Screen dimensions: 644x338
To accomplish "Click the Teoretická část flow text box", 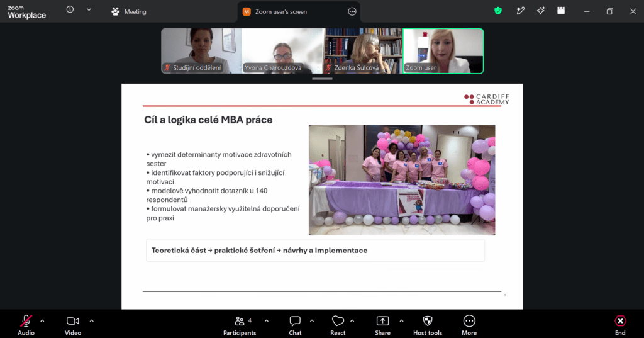I will pyautogui.click(x=316, y=251).
